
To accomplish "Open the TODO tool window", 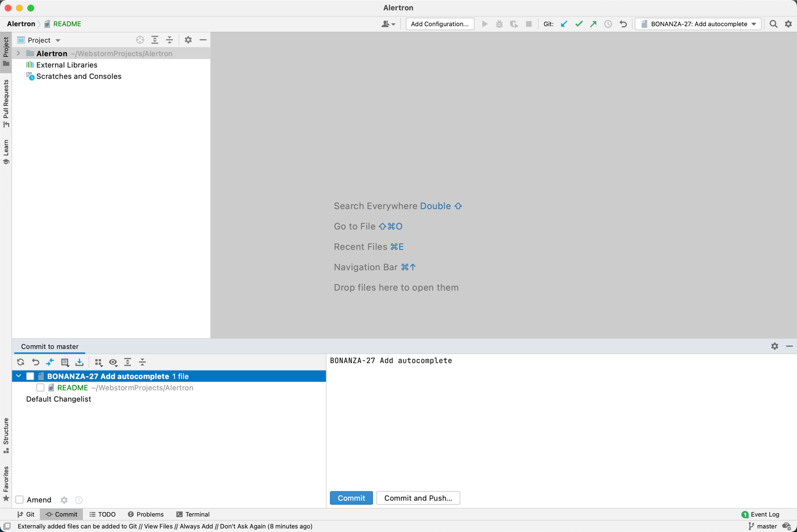I will tap(102, 514).
